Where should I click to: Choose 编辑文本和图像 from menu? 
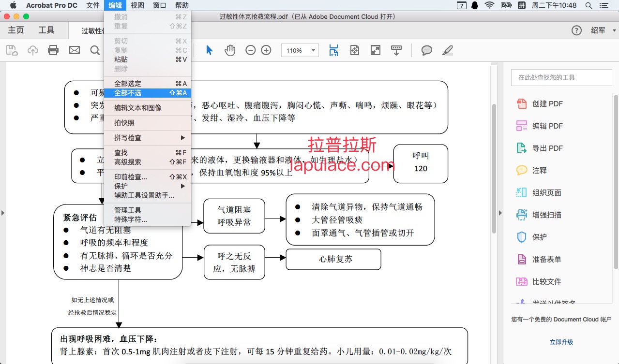coord(148,108)
